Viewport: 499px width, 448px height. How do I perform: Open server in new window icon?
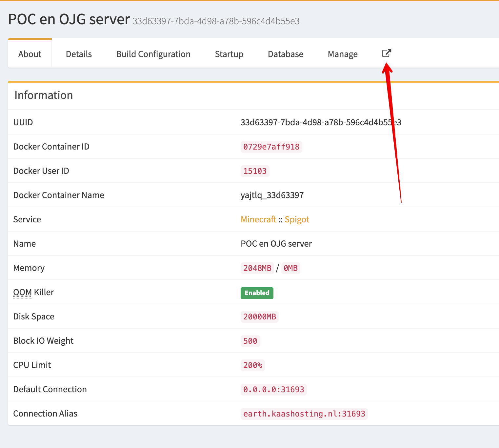pyautogui.click(x=386, y=53)
